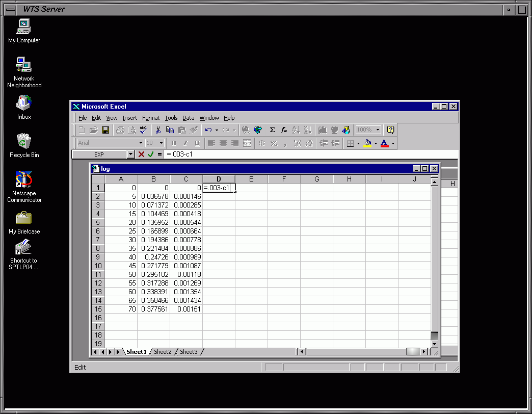
Task: Open the Fill Color dropdown arrow
Action: point(376,143)
